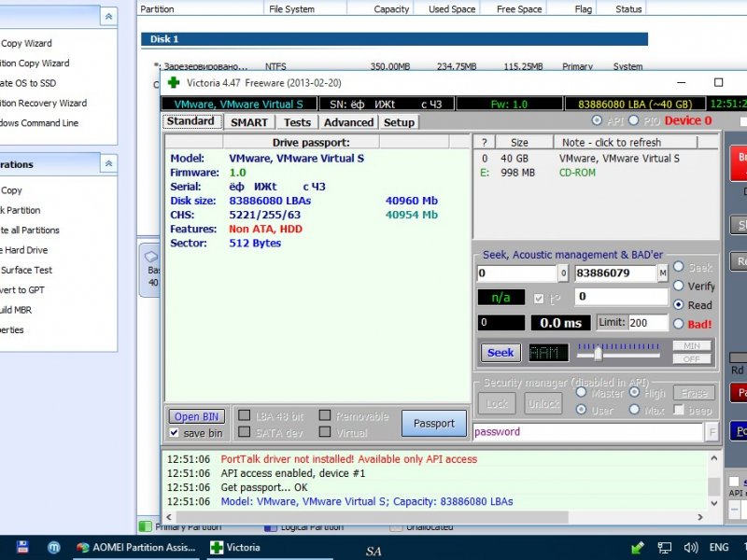
Task: Click the network tray icon
Action: click(664, 548)
